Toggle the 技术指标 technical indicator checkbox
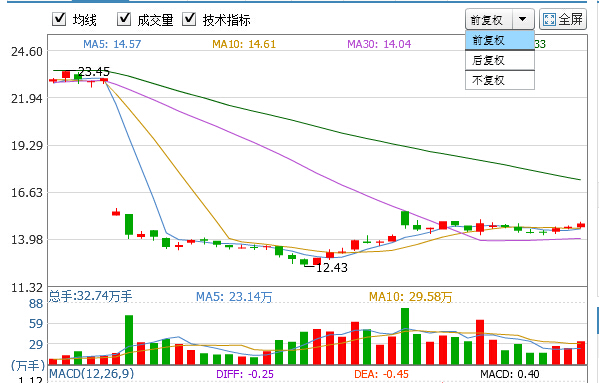This screenshot has height=383, width=599. coord(189,19)
